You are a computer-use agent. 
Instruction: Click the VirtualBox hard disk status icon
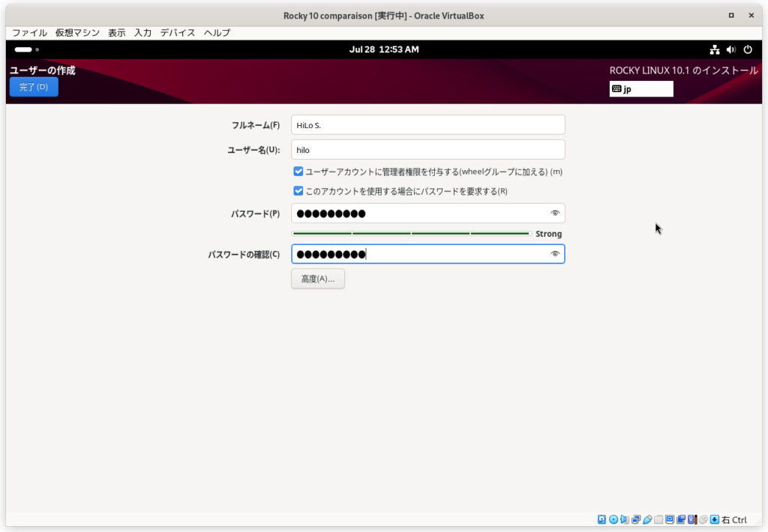602,519
